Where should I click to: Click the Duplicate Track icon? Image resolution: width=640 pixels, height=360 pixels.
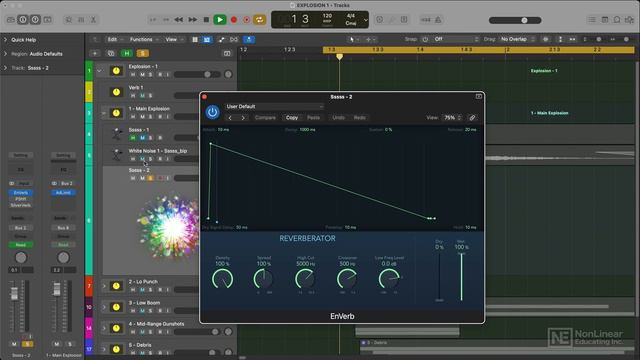(x=111, y=53)
